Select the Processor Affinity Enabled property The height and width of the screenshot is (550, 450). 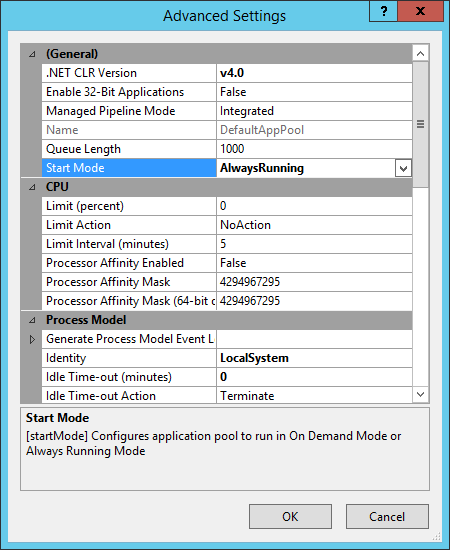coord(129,263)
